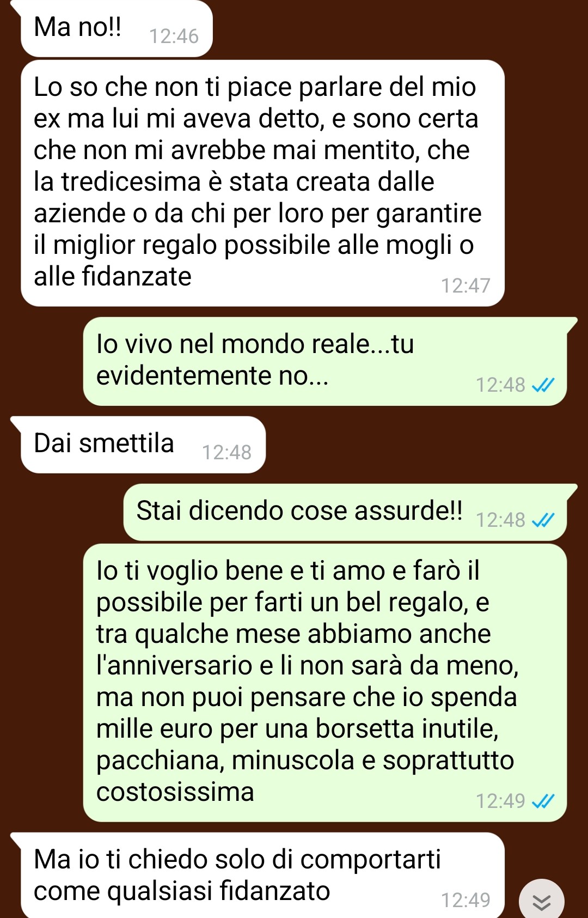Tap the 'Io vivo nel mondo reale...tu' message
The width and height of the screenshot is (588, 918).
pyautogui.click(x=325, y=361)
